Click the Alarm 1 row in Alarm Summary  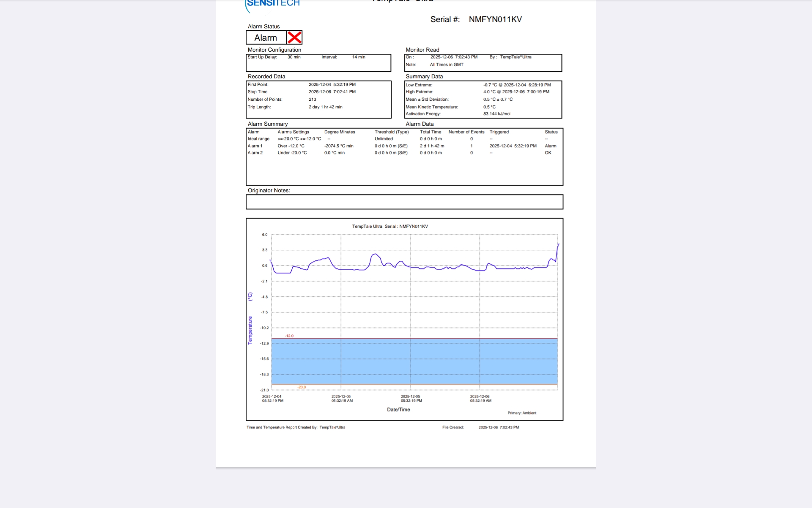(255, 146)
